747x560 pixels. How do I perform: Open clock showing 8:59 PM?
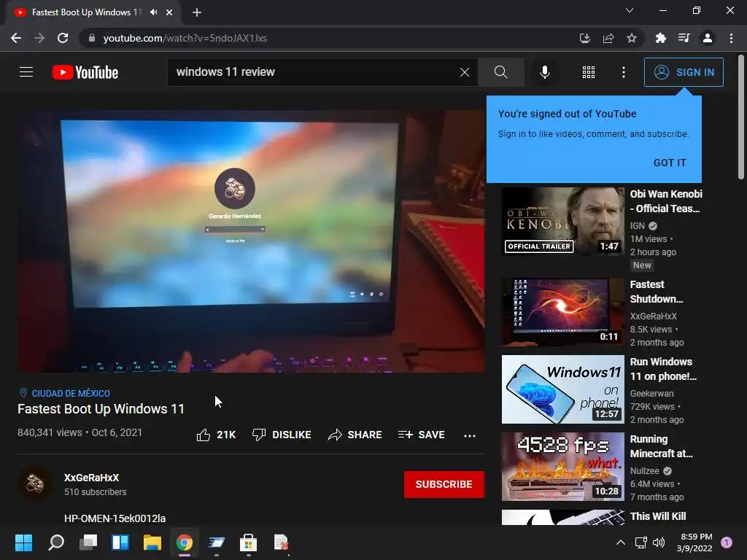click(694, 542)
